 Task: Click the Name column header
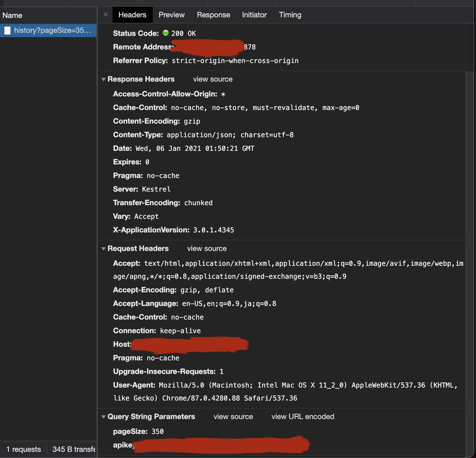coord(12,15)
